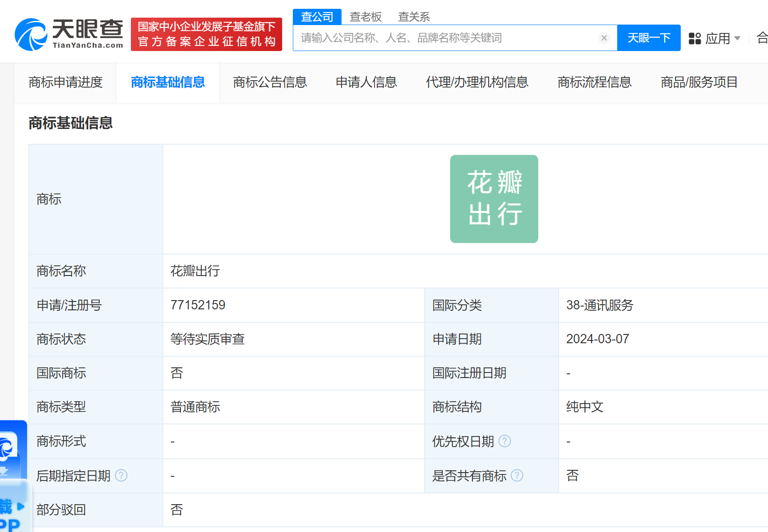Click the 应用 grid icon
768x532 pixels.
(695, 38)
